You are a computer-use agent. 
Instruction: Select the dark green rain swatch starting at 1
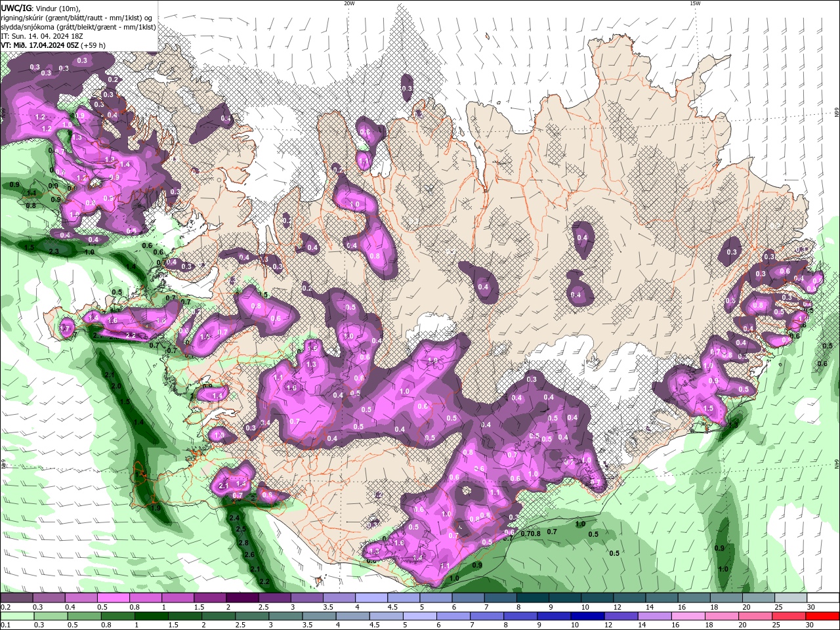click(x=151, y=616)
